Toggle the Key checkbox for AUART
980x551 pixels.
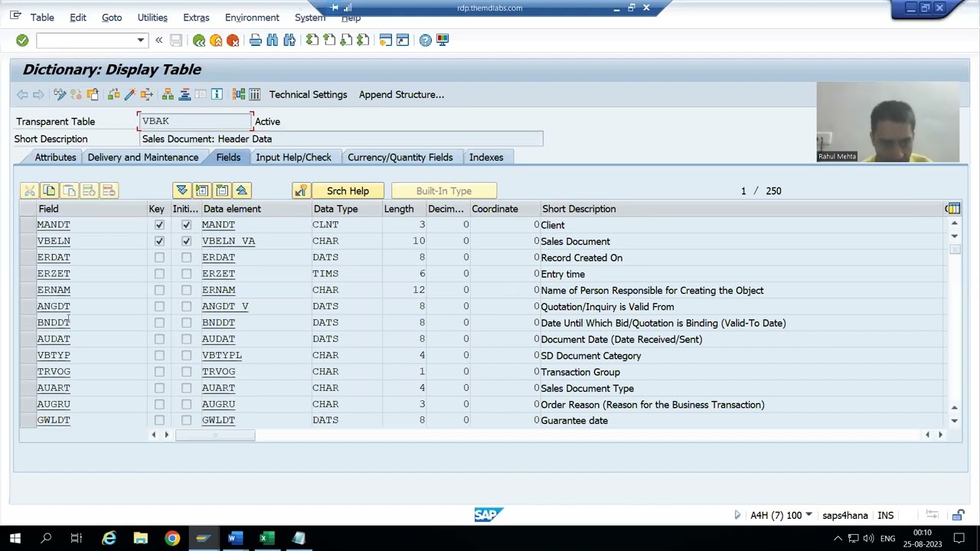[x=159, y=388]
